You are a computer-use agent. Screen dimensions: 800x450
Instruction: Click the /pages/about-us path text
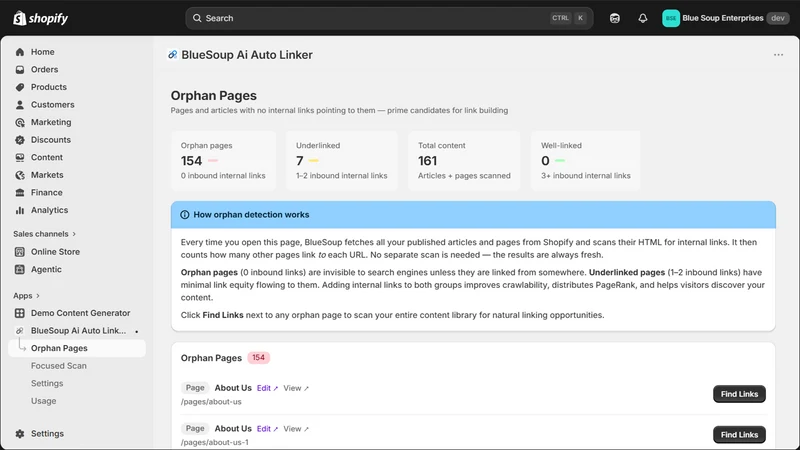click(211, 402)
